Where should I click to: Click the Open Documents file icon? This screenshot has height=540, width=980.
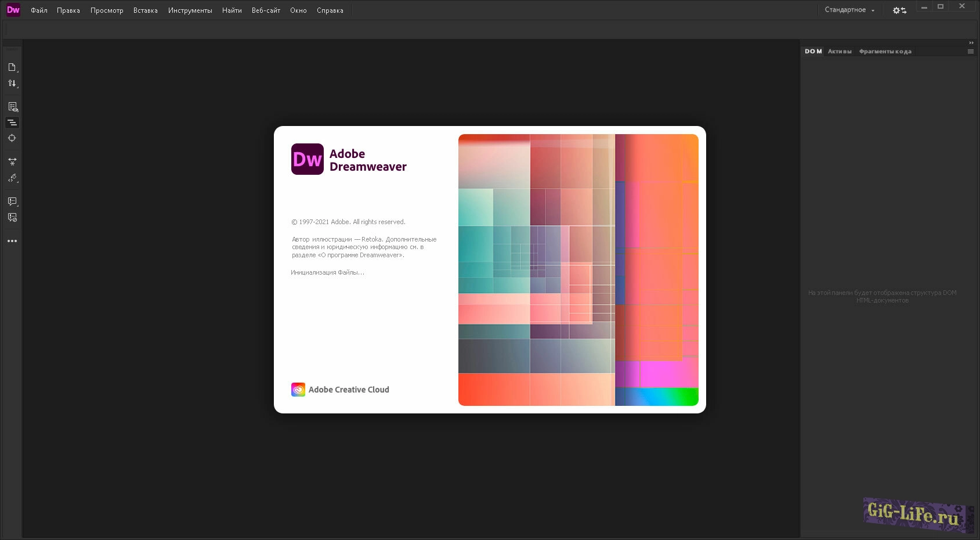[12, 67]
